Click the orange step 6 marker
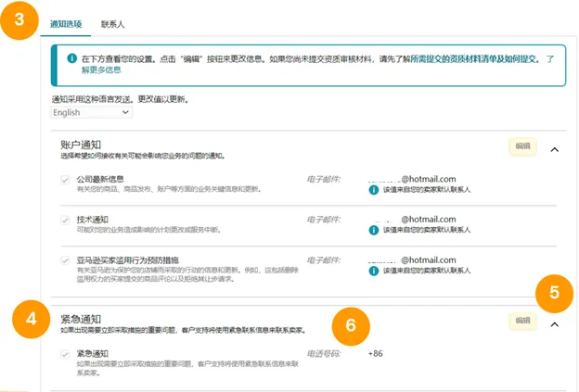The height and width of the screenshot is (392, 579). [349, 327]
